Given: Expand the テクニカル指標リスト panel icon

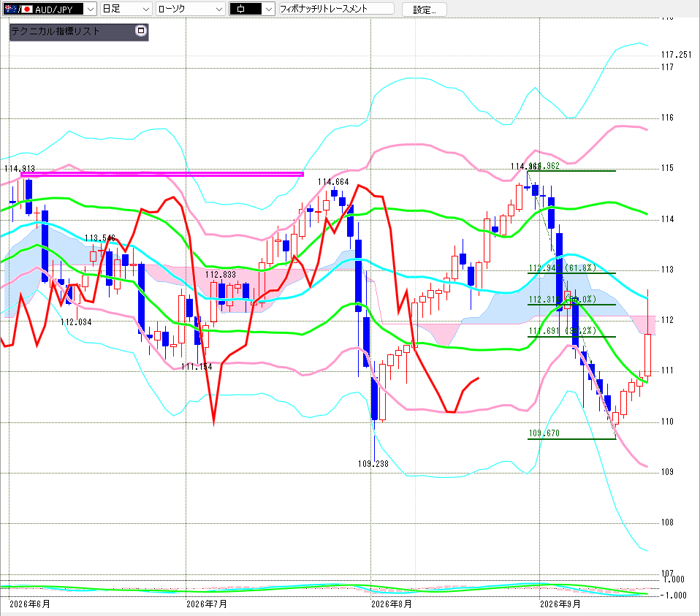Looking at the screenshot, I should (x=140, y=31).
